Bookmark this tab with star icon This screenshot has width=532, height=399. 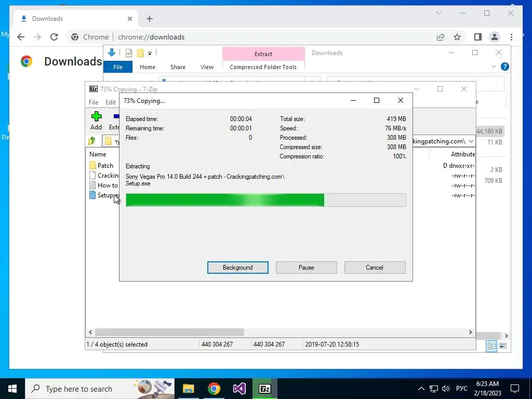pos(457,37)
